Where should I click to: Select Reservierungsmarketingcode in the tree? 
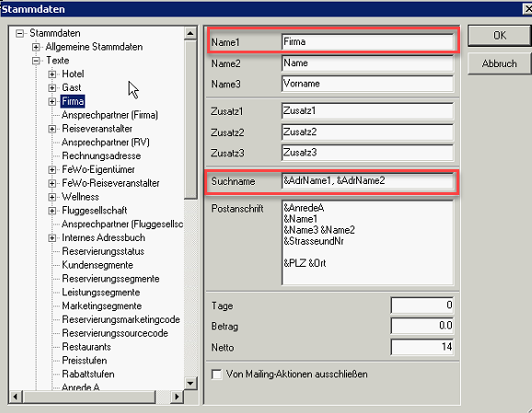(121, 320)
